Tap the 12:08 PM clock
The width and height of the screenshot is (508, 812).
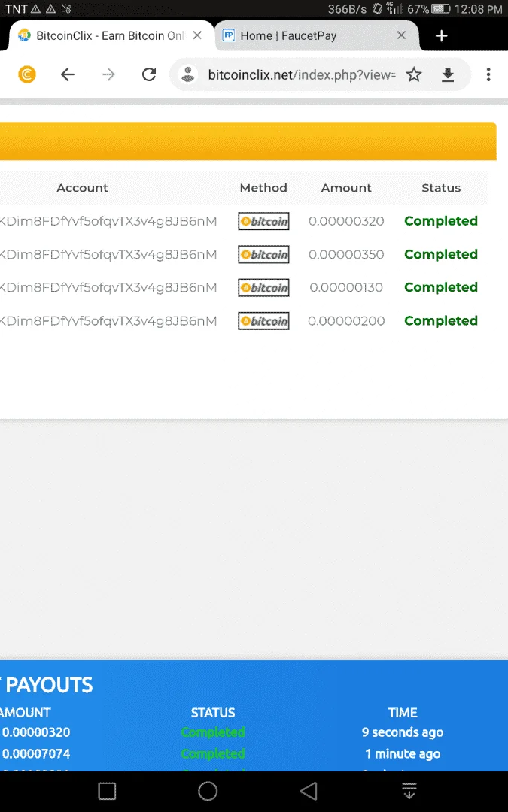pos(479,9)
